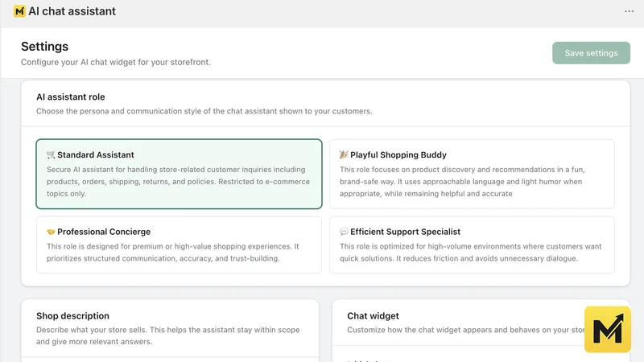644x362 pixels.
Task: Select the Standard Assistant role card
Action: pyautogui.click(x=179, y=174)
